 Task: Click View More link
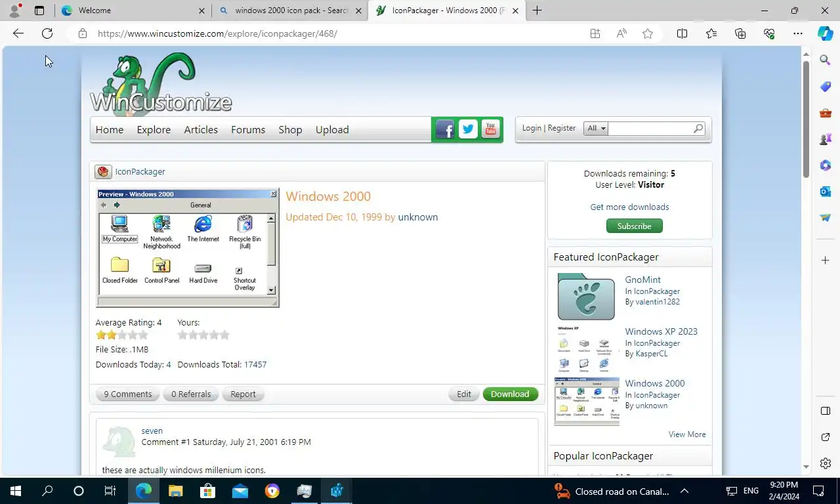pyautogui.click(x=687, y=434)
